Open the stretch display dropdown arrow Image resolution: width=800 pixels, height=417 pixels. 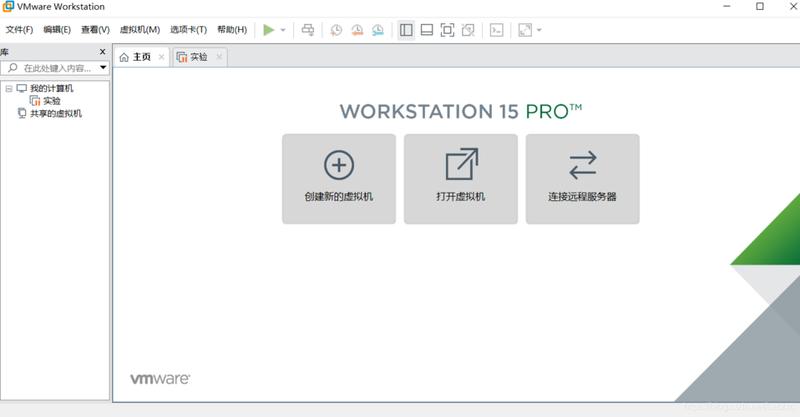point(539,30)
